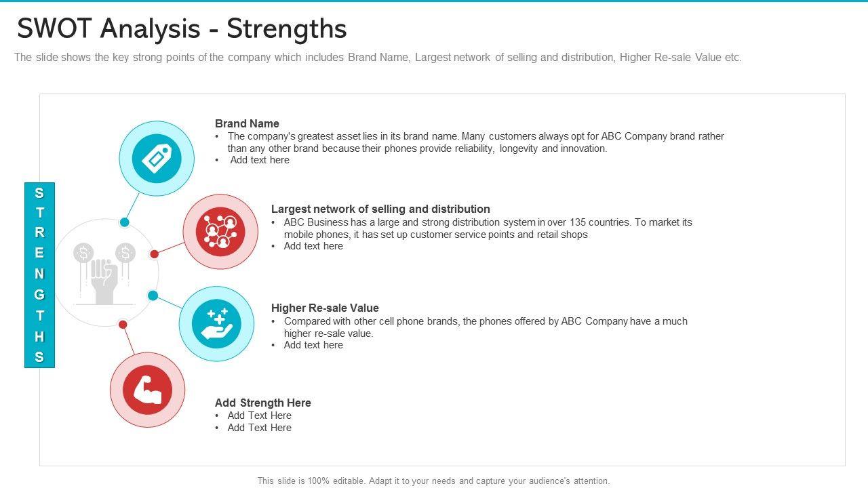This screenshot has height=488, width=868.
Task: Click the slide subtitle description text
Action: click(x=378, y=58)
